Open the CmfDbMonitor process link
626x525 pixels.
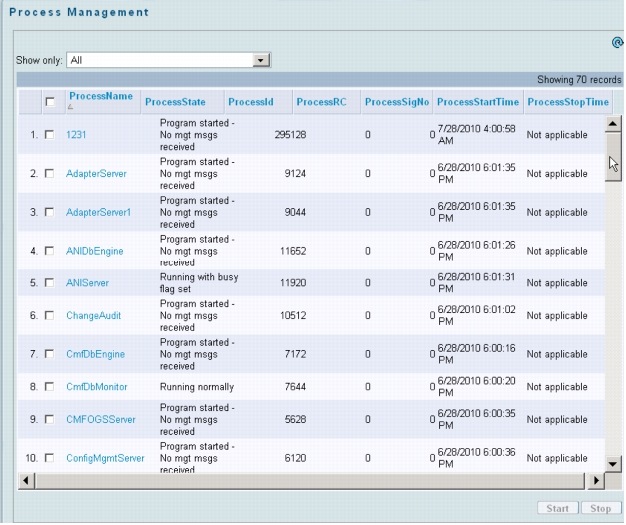pos(97,387)
